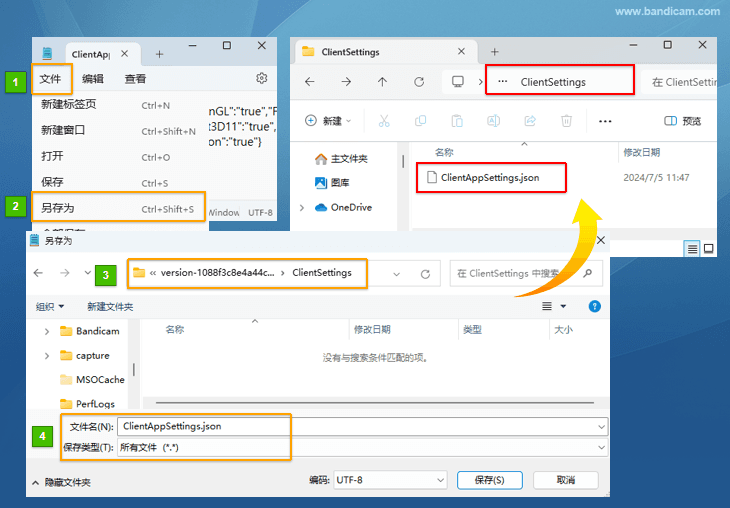The height and width of the screenshot is (508, 730).
Task: Open the 编码 UTF-8 encoding dropdown
Action: (x=390, y=480)
